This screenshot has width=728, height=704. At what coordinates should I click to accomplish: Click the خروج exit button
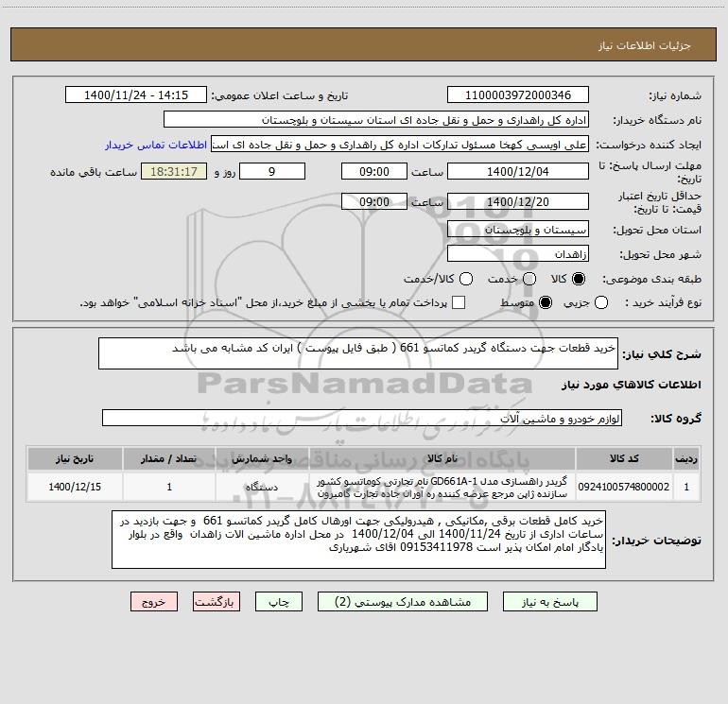coord(154,602)
